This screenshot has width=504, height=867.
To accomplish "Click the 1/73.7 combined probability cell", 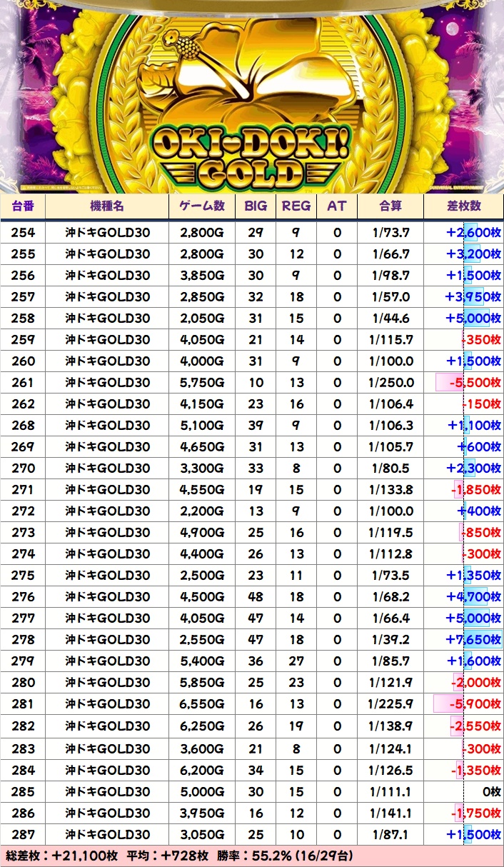I will coord(390,233).
